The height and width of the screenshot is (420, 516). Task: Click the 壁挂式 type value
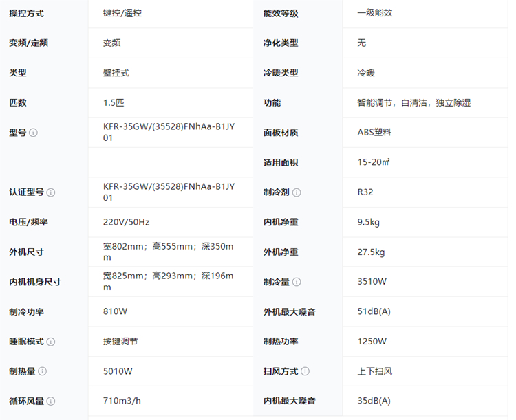[116, 73]
